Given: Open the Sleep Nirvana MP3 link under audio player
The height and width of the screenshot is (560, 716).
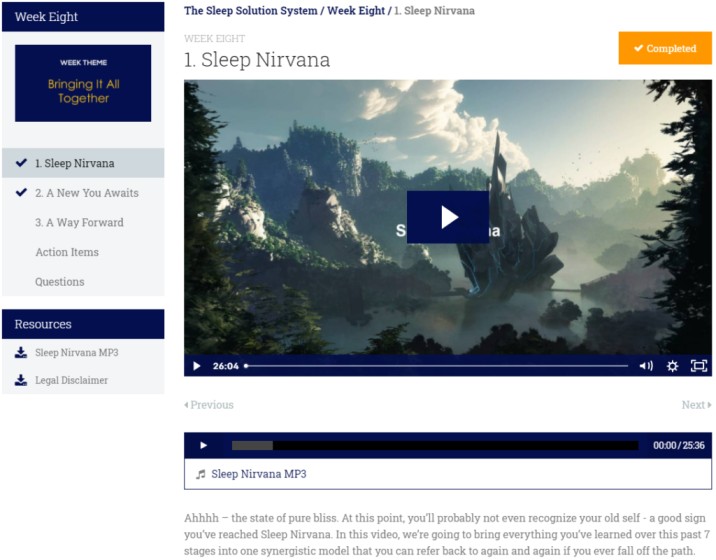Looking at the screenshot, I should (258, 474).
